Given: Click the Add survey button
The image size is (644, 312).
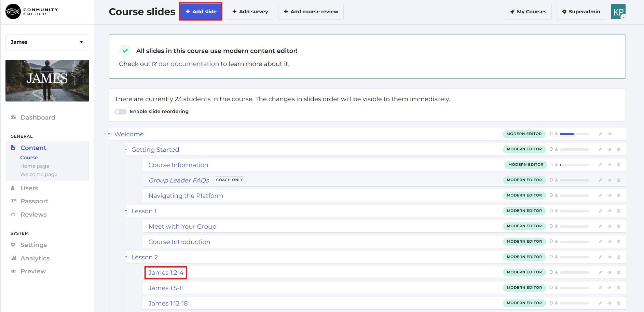Looking at the screenshot, I should pyautogui.click(x=250, y=12).
